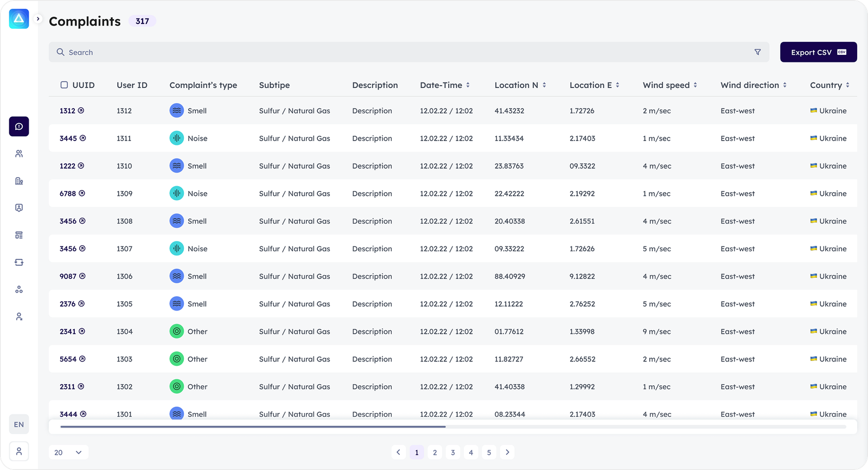
Task: Click the Export CSV button
Action: point(818,52)
